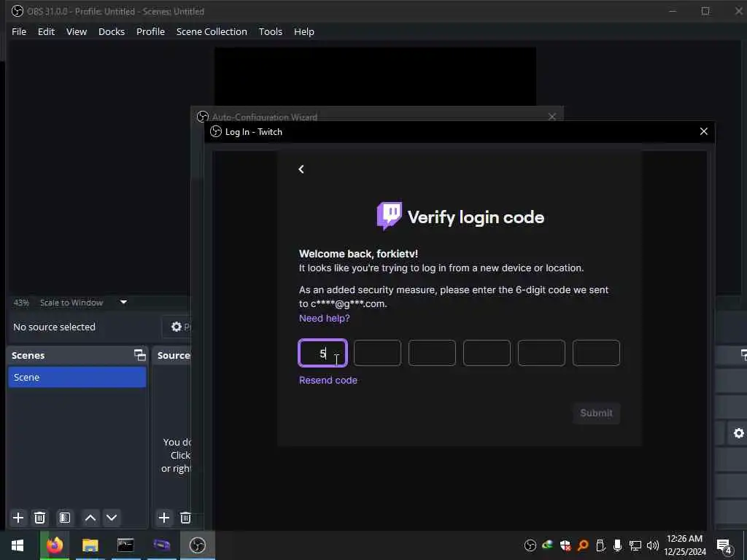Open the notification center icon

point(724,546)
